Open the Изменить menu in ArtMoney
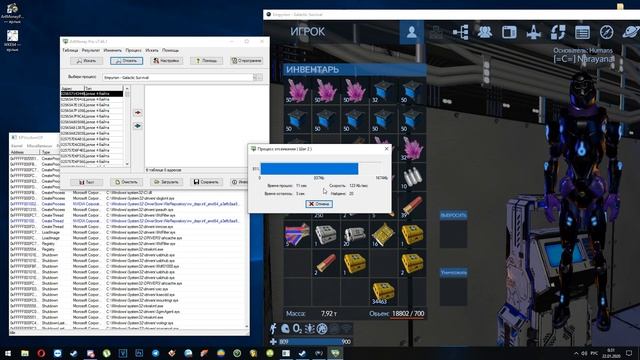The image size is (640, 360). (113, 50)
